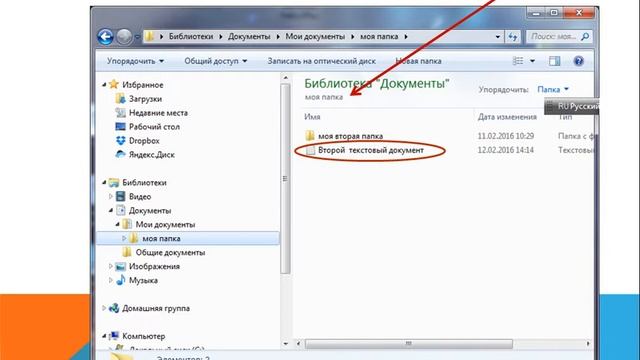Expand the Домашняя группа node
This screenshot has height=360, width=640.
click(104, 308)
